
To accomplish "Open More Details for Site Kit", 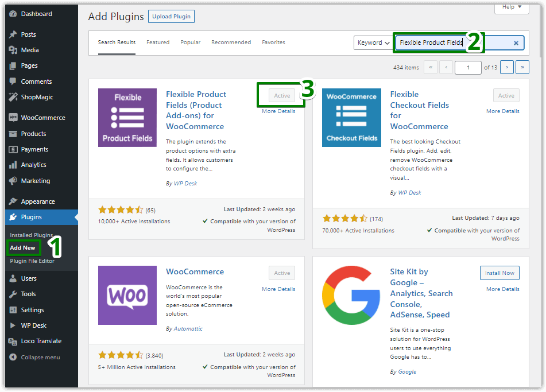I will tap(503, 289).
